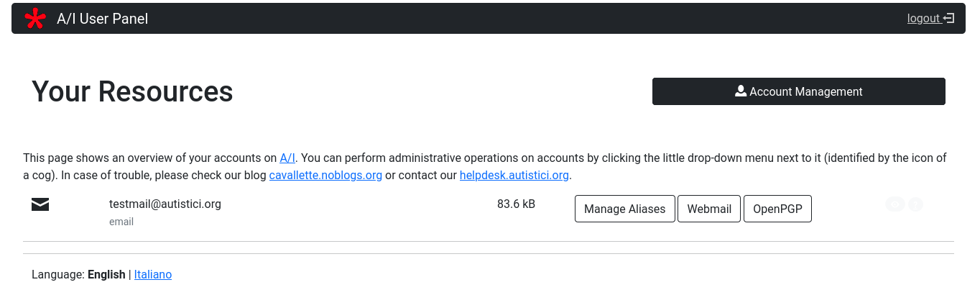Click the faint question mark help icon
This screenshot has width=980, height=290.
[x=915, y=204]
